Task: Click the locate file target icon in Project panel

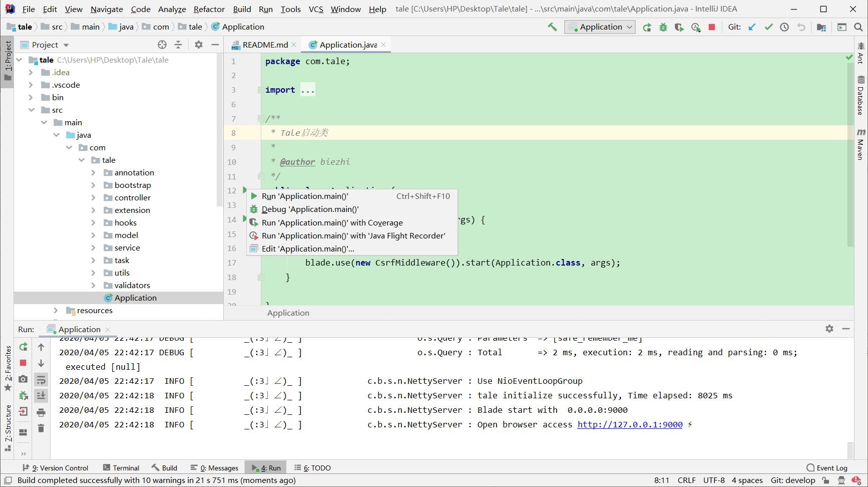Action: 162,45
